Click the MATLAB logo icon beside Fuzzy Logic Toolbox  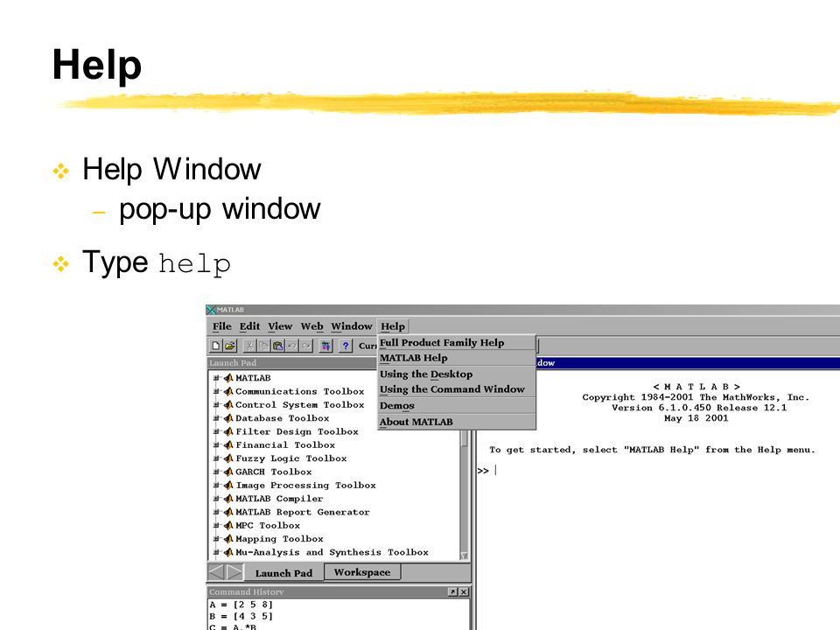coord(228,458)
